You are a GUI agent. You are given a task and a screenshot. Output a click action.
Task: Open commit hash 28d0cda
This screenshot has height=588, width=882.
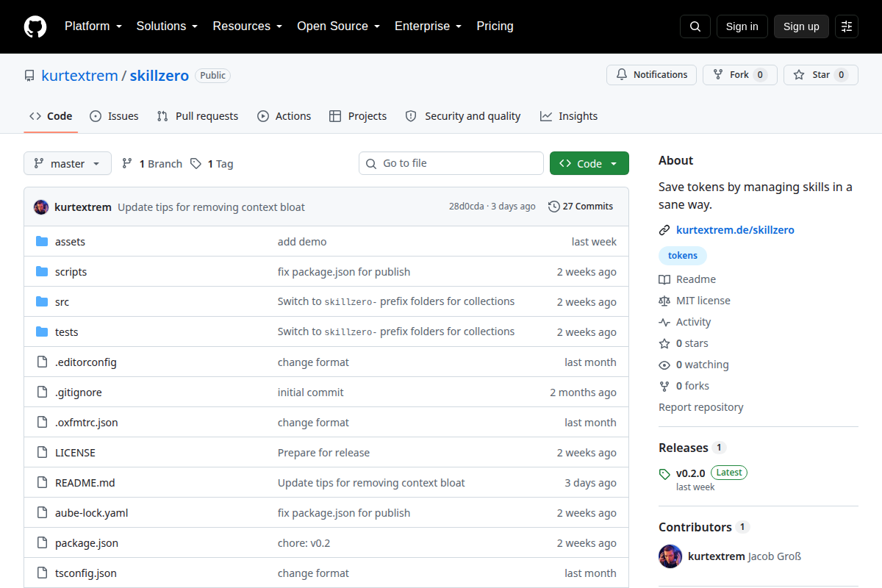pyautogui.click(x=467, y=207)
